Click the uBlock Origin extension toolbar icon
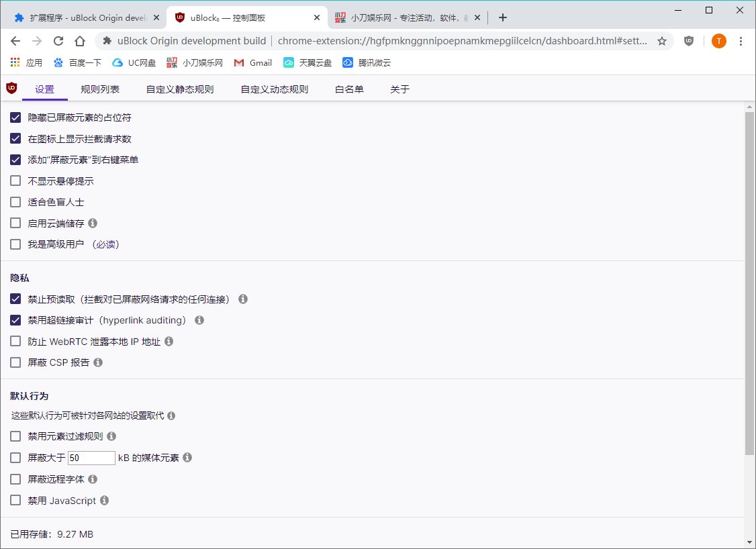The height and width of the screenshot is (549, 756). [689, 41]
